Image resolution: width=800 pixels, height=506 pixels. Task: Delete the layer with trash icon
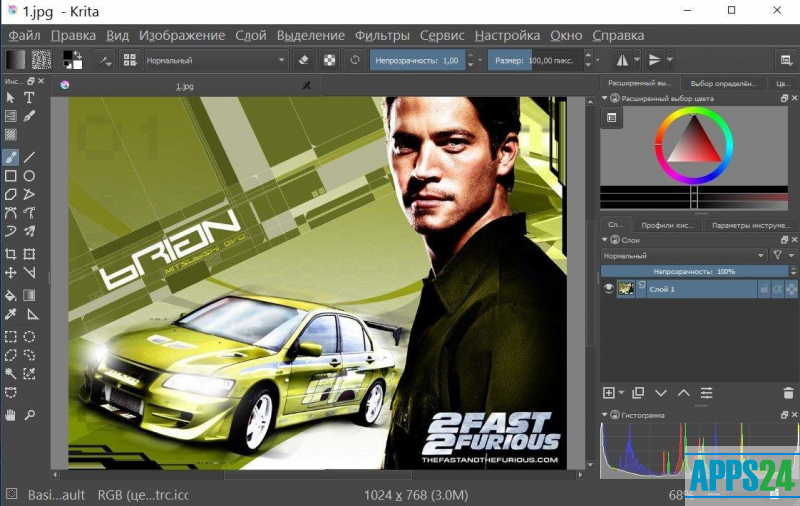click(788, 393)
